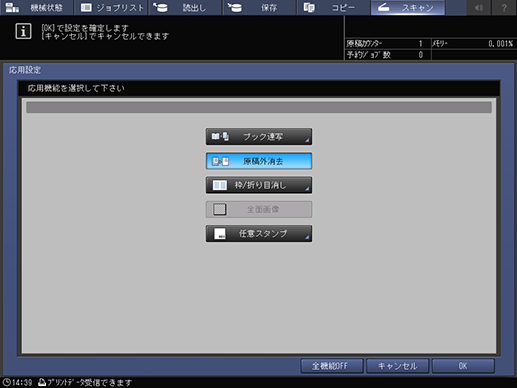Switch to the コピー copy tab

334,7
